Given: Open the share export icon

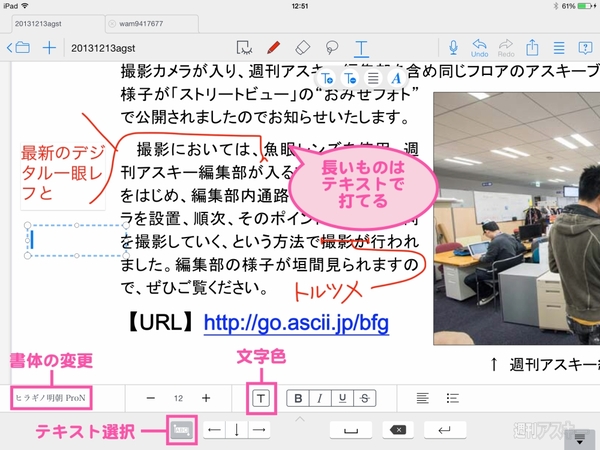Looking at the screenshot, I should 532,47.
